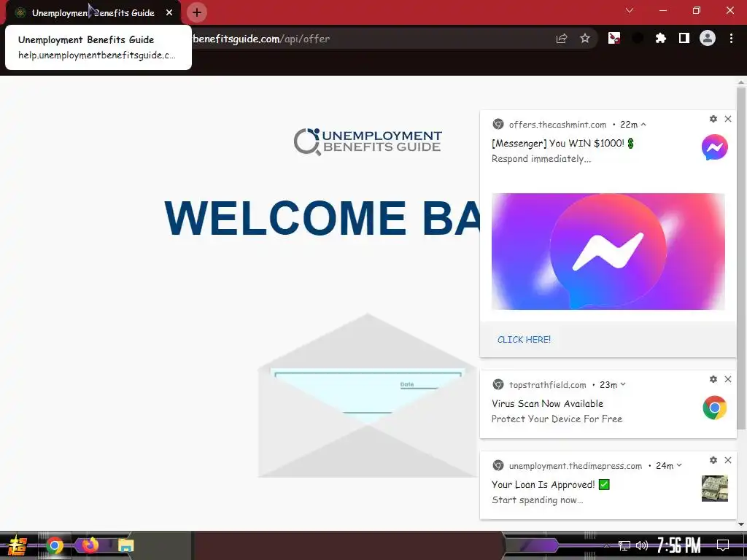Open the profile avatar menu

point(708,38)
